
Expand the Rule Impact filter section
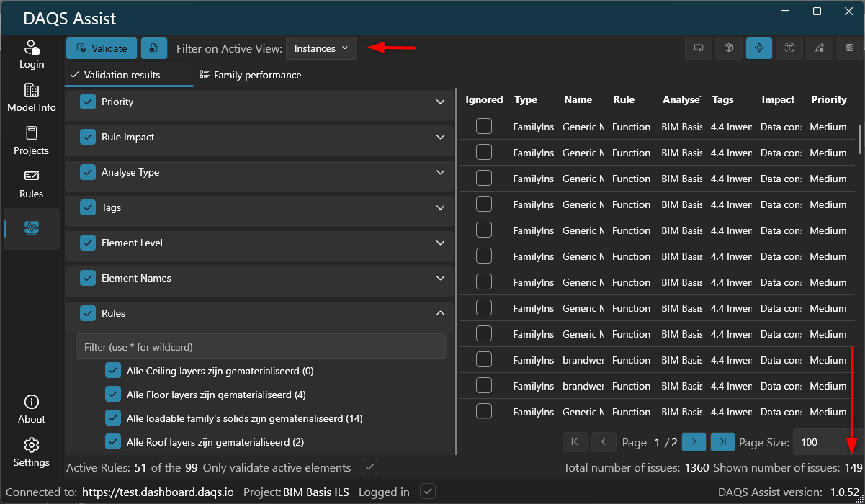coord(441,138)
